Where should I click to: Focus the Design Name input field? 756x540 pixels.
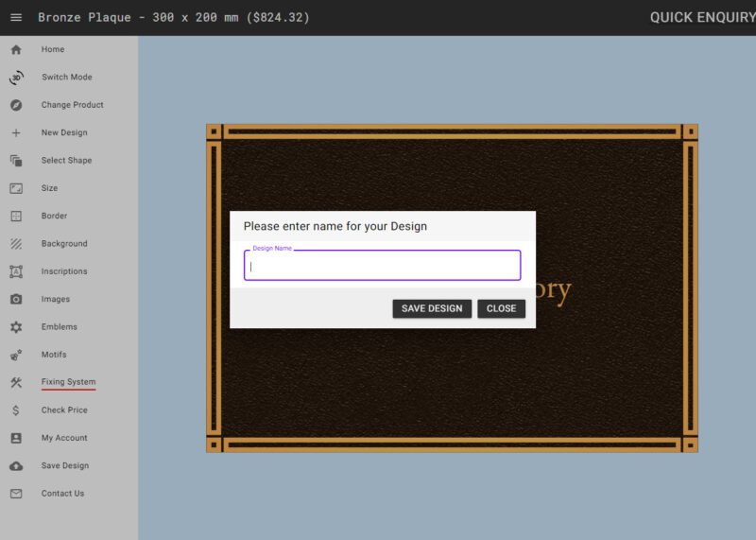[x=383, y=265]
